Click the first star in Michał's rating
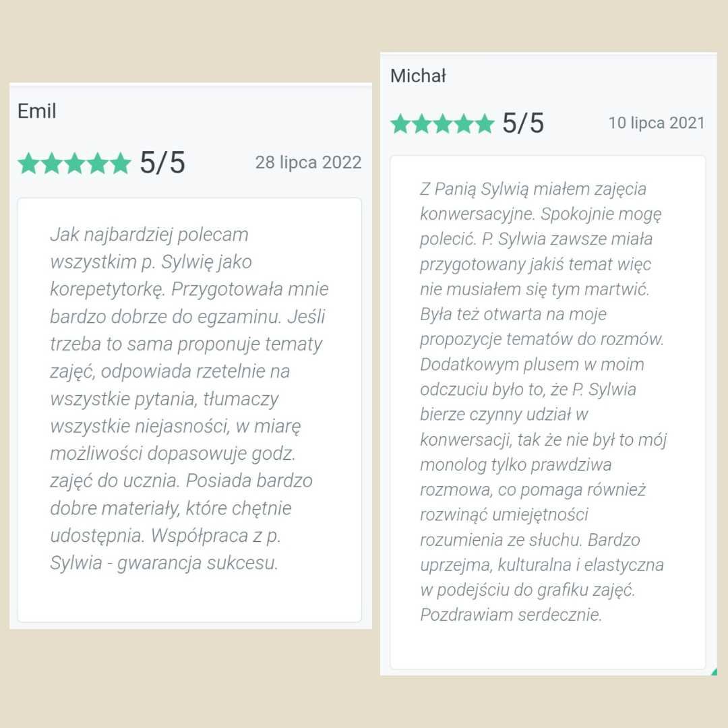Image resolution: width=728 pixels, height=728 pixels. tap(400, 123)
